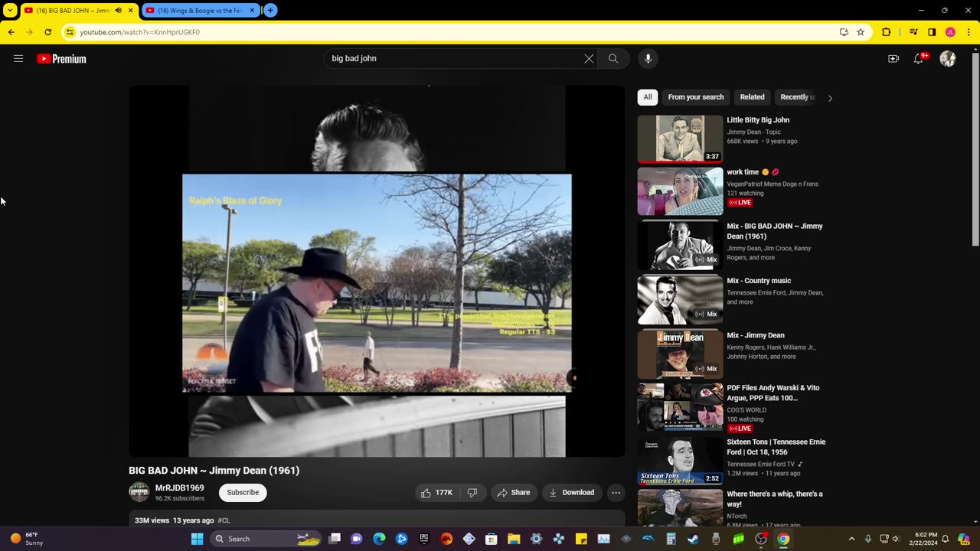Select the Related chip
Screen dimensions: 980x551
(x=752, y=97)
